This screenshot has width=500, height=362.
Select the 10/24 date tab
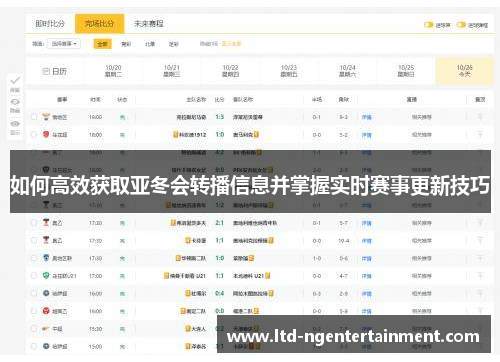click(347, 71)
